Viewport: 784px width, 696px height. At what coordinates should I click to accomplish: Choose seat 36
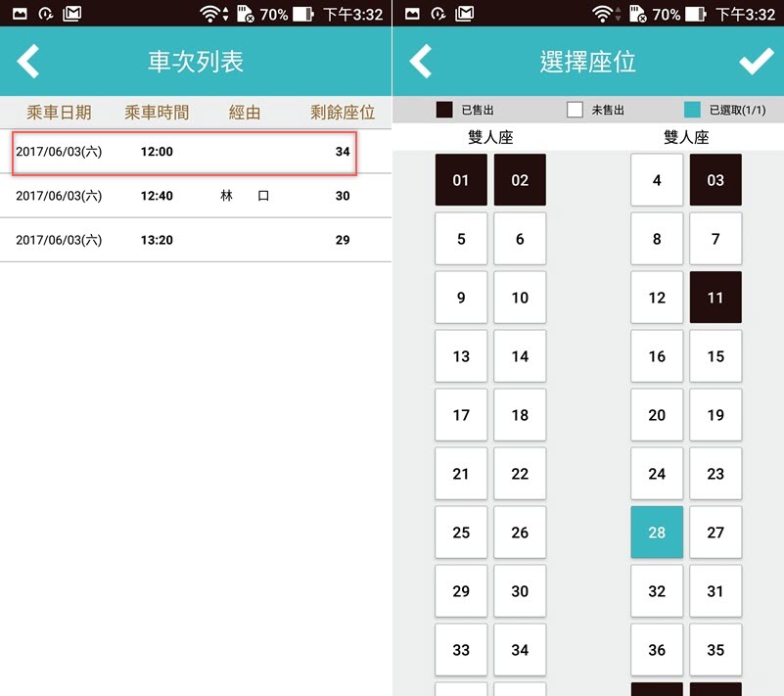click(x=657, y=650)
